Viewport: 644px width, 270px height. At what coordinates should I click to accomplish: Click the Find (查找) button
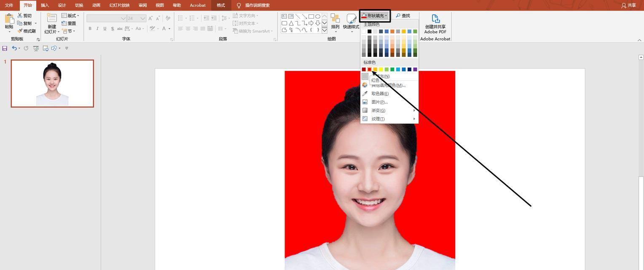click(x=403, y=16)
